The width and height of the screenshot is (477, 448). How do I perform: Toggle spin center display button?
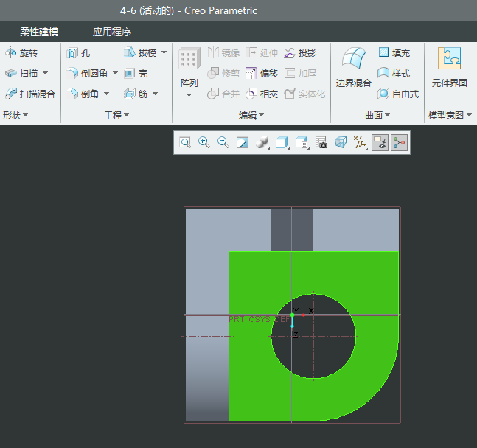pos(399,143)
